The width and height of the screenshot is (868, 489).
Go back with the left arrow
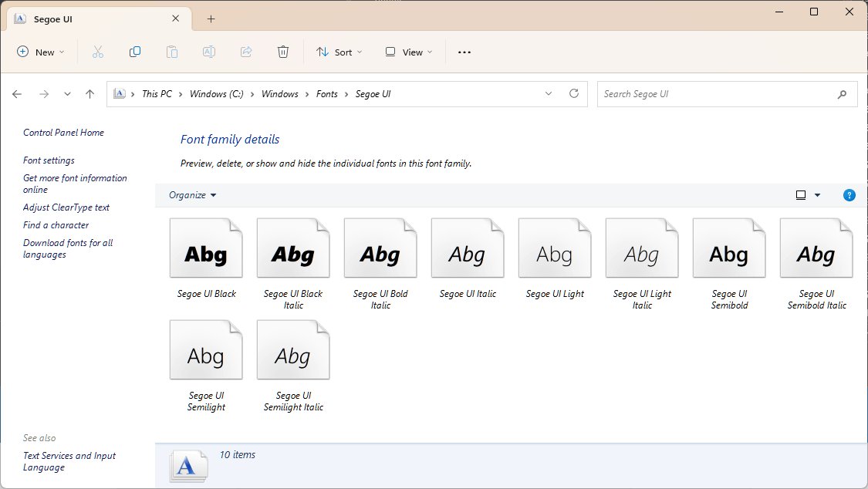click(17, 94)
